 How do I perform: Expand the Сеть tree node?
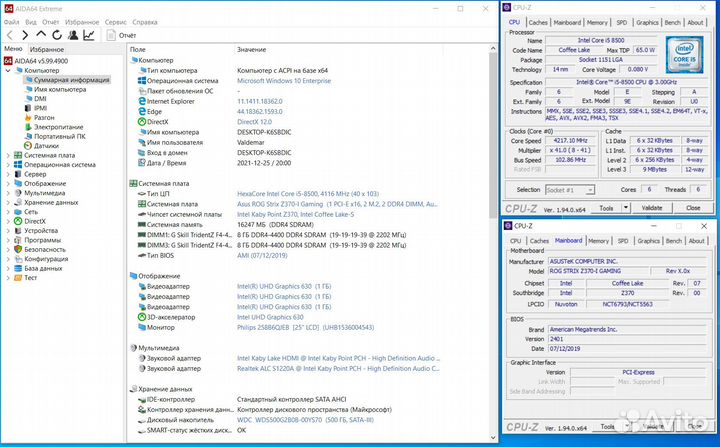[x=8, y=212]
